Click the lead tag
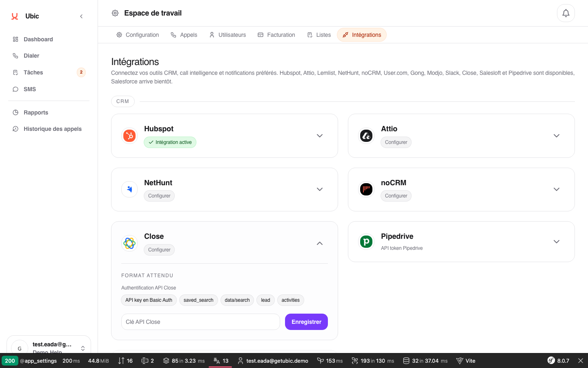Image resolution: width=588 pixels, height=368 pixels. [x=265, y=300]
